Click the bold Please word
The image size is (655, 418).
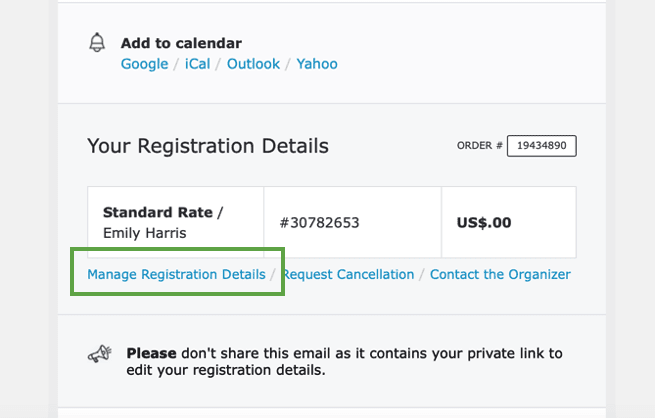pos(151,353)
